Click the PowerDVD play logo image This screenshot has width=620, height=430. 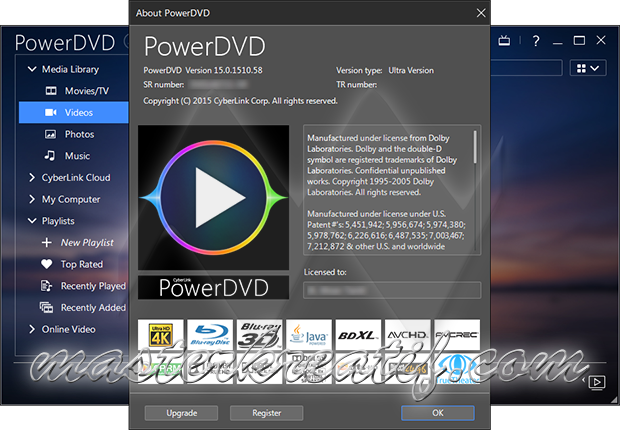(x=214, y=197)
